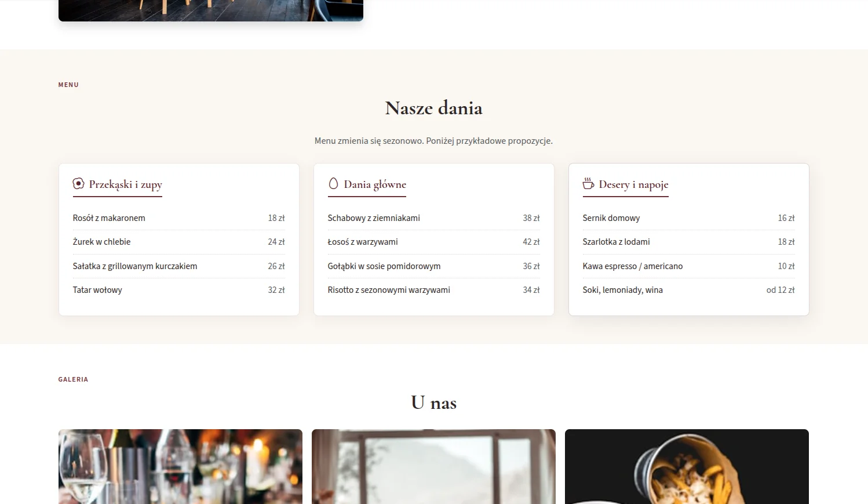Click the od 12 zł price
The width and height of the screenshot is (868, 504).
click(781, 290)
